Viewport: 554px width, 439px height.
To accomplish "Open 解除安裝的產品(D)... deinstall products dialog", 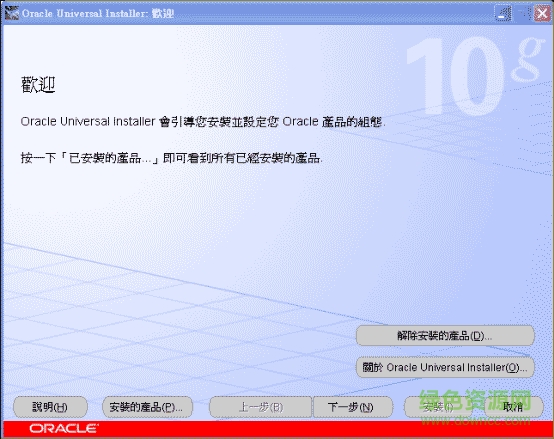I will pos(445,336).
